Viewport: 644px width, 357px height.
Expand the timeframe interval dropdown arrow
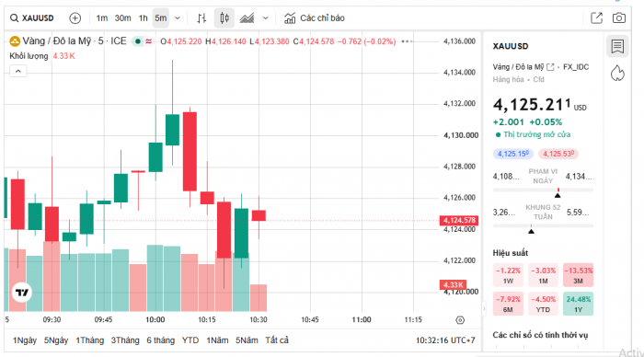click(x=178, y=18)
